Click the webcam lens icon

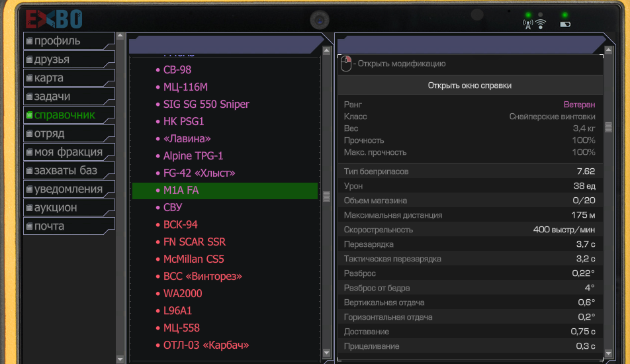[x=320, y=20]
